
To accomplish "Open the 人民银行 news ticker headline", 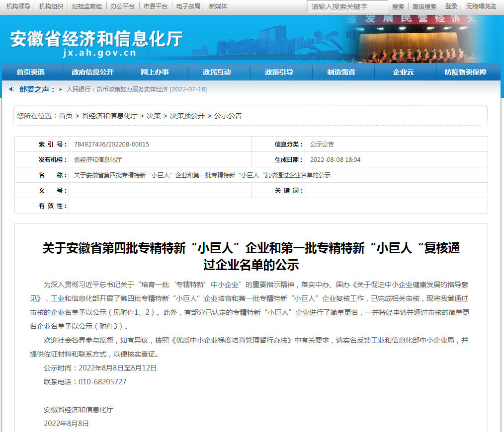I will [x=136, y=89].
